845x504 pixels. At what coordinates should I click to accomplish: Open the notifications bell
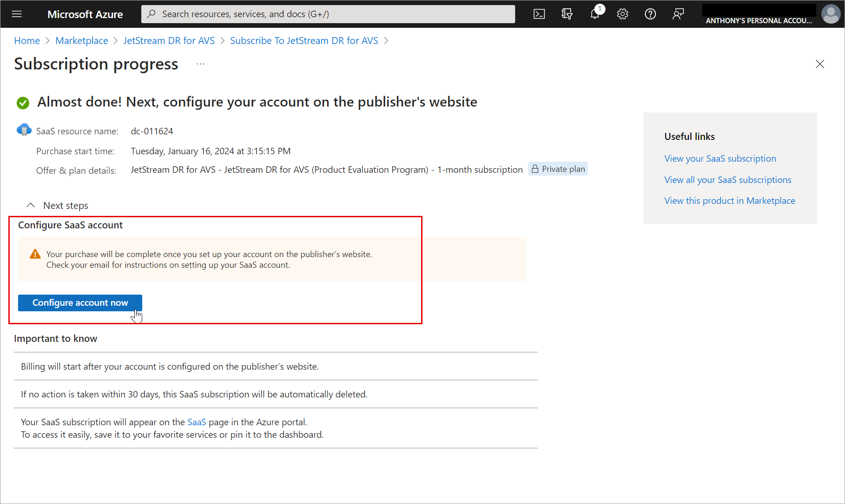(595, 14)
